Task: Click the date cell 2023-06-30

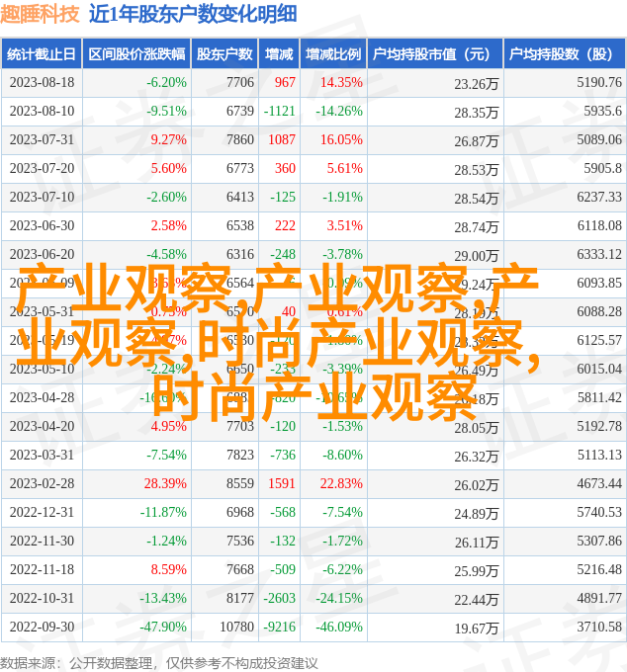Action: 42,226
